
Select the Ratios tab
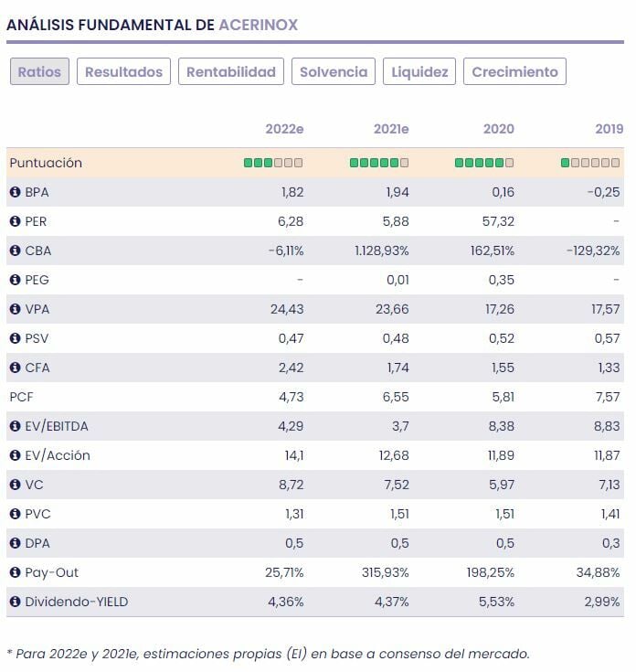pyautogui.click(x=39, y=72)
